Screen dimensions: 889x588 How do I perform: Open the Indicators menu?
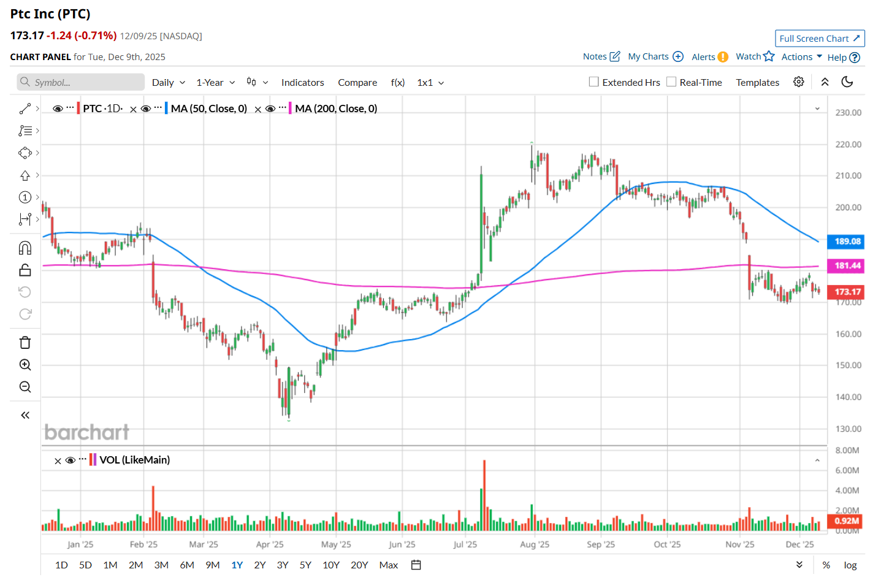pos(302,83)
